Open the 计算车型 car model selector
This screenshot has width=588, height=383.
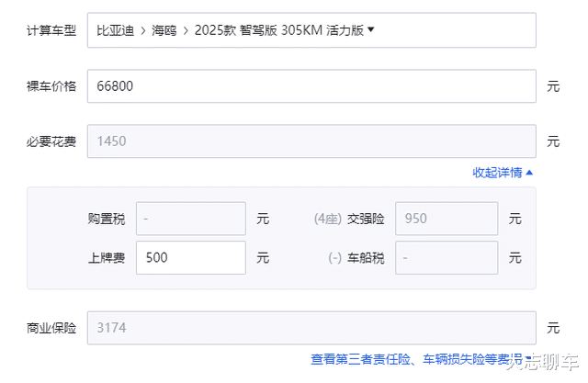point(311,30)
